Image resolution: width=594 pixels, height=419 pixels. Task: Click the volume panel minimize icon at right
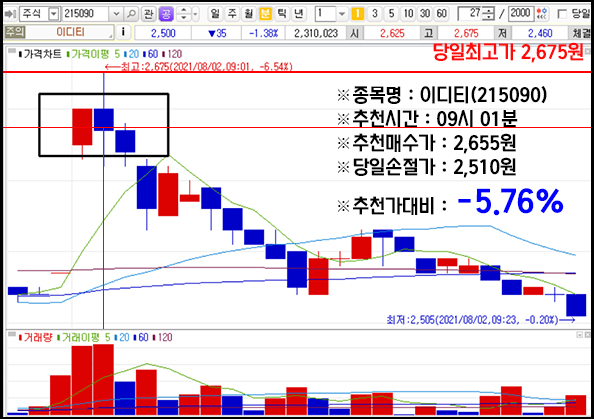click(x=579, y=335)
